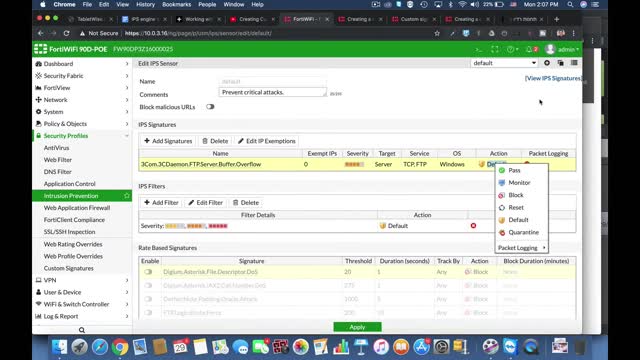Toggle Block malicious URLs switch
Image resolution: width=640 pixels, height=360 pixels.
(210, 107)
